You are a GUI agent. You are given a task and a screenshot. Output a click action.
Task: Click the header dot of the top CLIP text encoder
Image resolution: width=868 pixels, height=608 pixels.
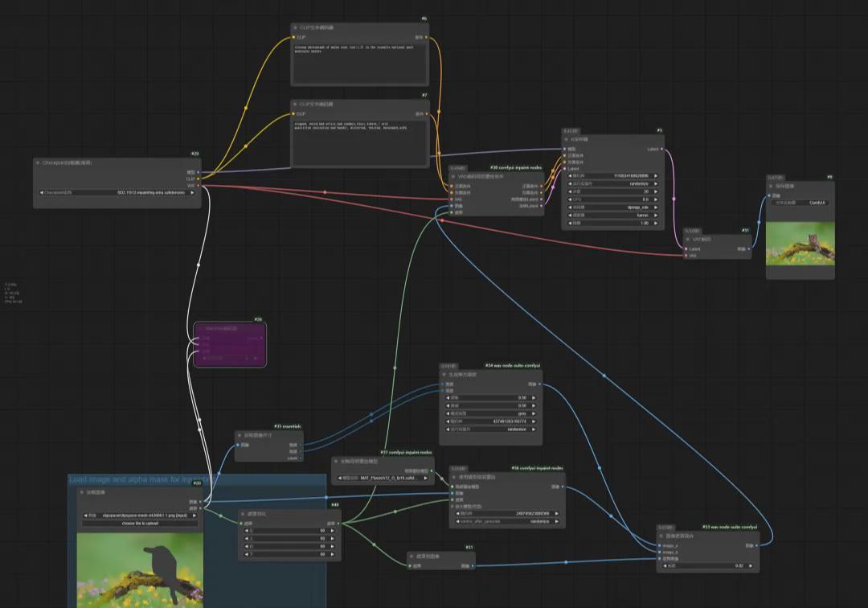[x=295, y=27]
